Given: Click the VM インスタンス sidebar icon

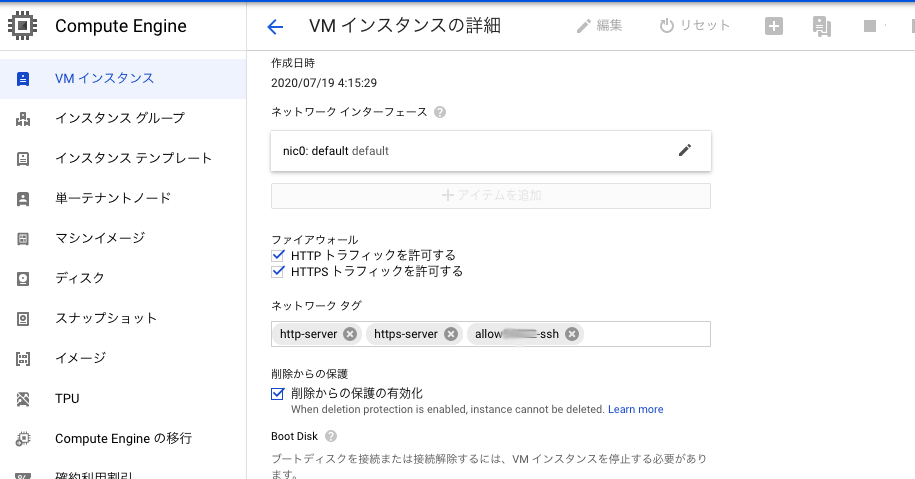Looking at the screenshot, I should pyautogui.click(x=23, y=79).
